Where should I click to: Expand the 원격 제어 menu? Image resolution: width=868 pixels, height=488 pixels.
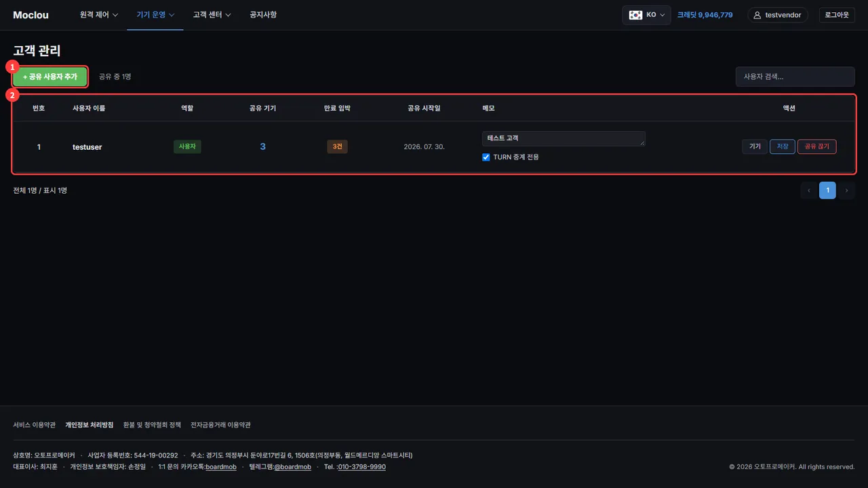99,15
